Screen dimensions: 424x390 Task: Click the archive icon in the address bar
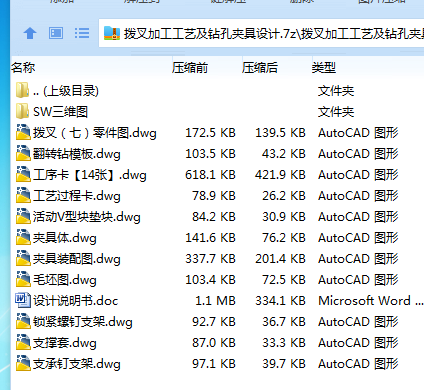click(112, 33)
